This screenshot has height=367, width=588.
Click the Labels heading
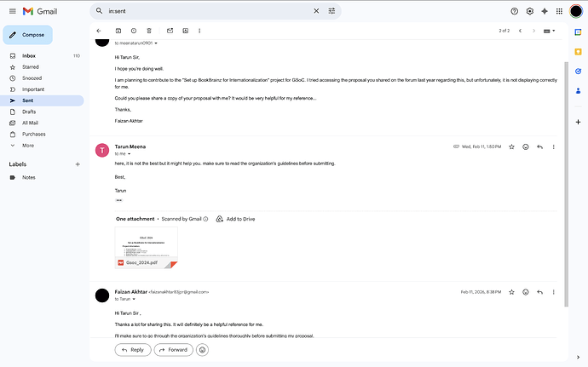point(18,164)
